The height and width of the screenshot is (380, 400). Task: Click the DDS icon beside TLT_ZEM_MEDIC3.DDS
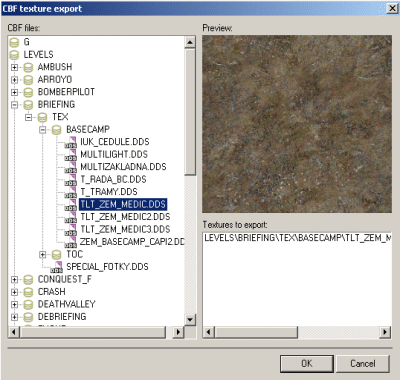pos(71,230)
